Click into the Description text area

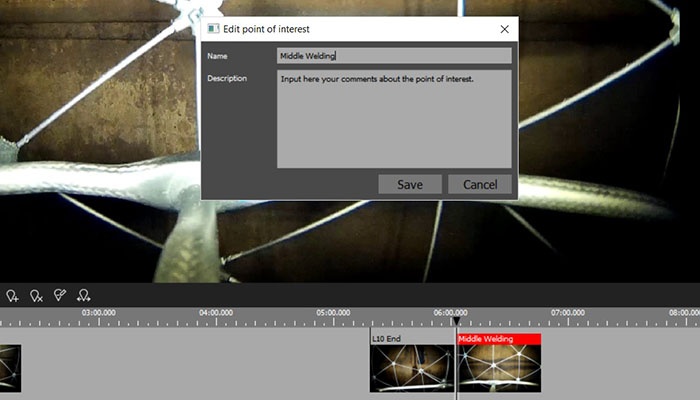pyautogui.click(x=394, y=118)
